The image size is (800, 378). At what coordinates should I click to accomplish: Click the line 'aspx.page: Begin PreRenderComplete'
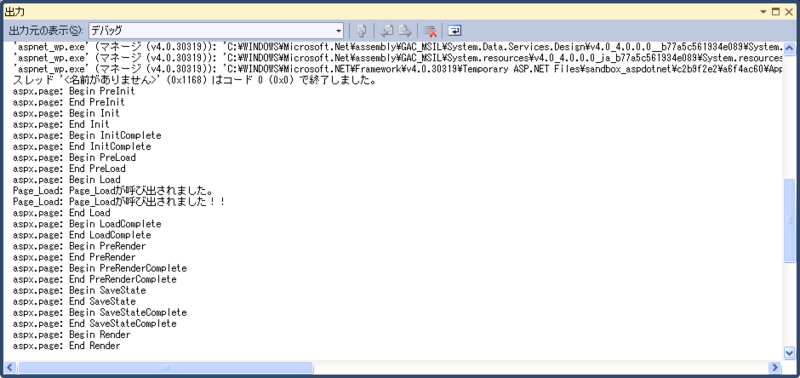coord(99,268)
